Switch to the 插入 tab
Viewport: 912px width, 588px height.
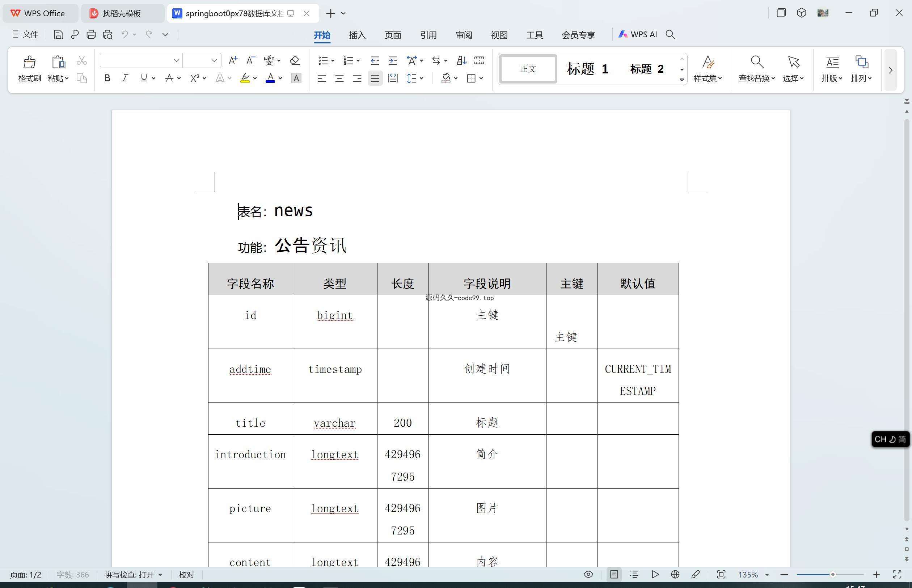(357, 35)
